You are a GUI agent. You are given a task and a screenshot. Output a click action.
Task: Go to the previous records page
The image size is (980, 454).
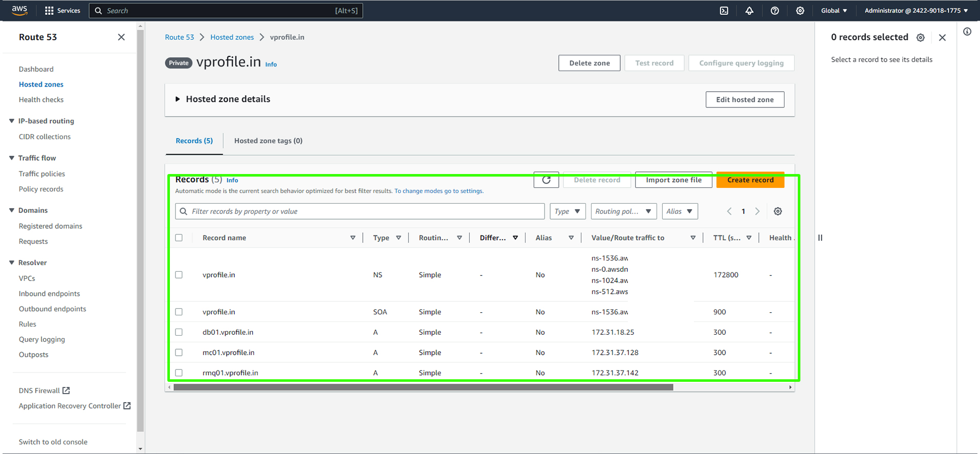(x=729, y=211)
